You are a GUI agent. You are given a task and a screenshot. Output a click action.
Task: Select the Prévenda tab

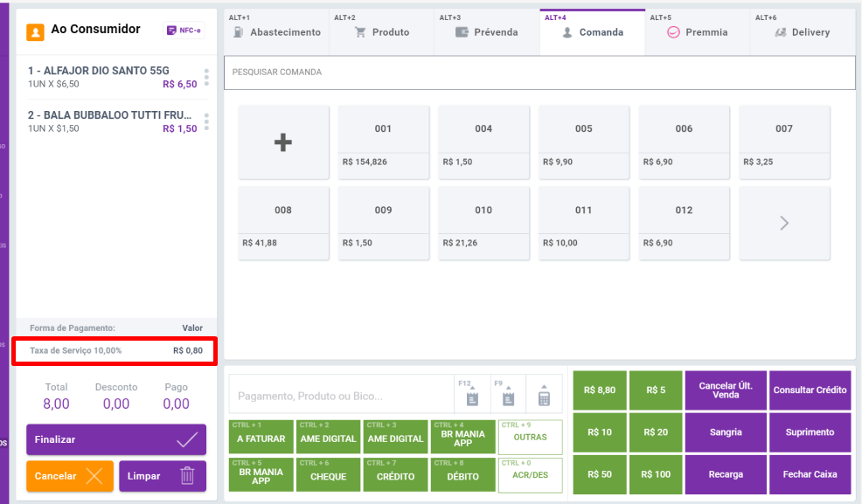tap(487, 32)
